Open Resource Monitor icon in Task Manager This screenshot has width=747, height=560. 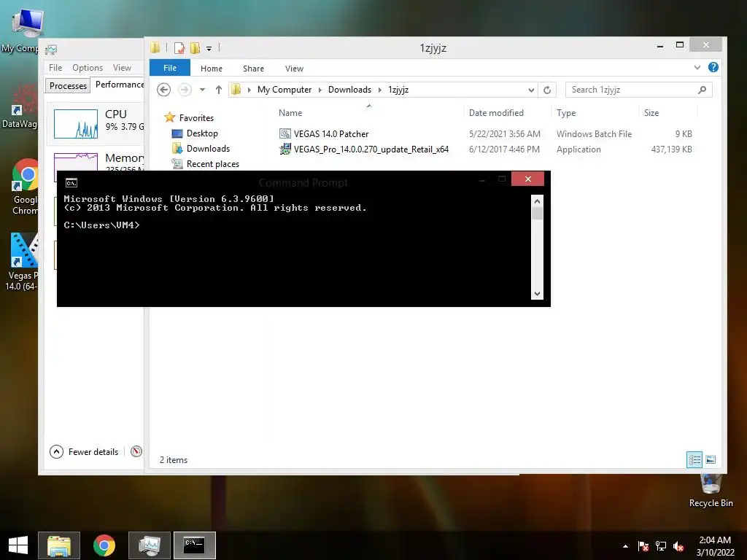tap(136, 451)
